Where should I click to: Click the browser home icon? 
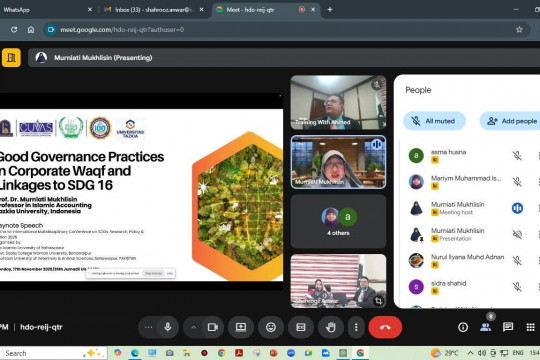coord(31,30)
